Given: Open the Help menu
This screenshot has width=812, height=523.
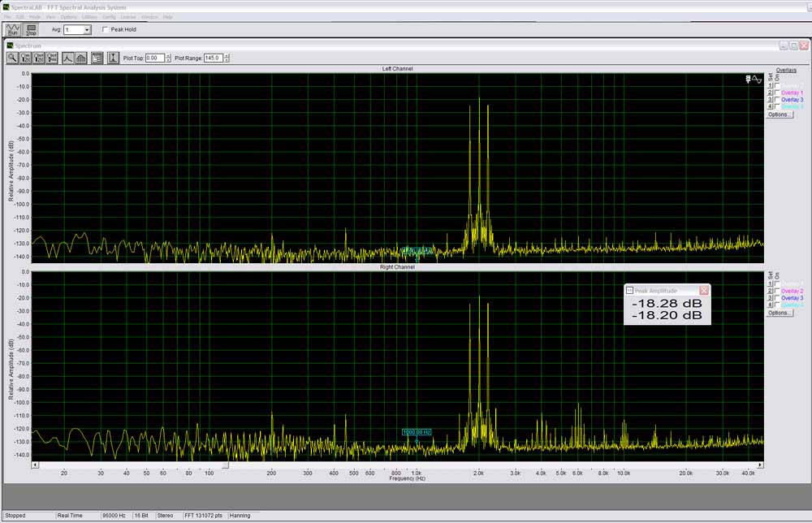Looking at the screenshot, I should [x=168, y=17].
